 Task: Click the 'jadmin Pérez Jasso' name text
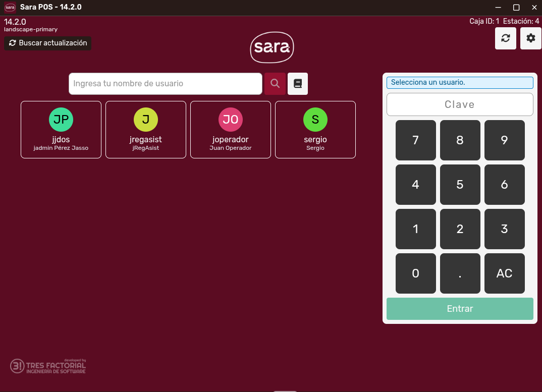point(61,148)
